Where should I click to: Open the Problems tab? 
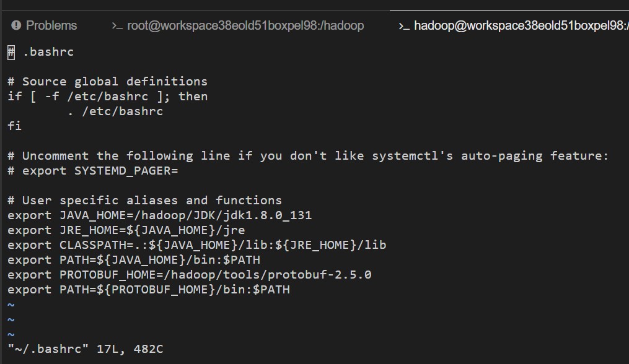[44, 25]
